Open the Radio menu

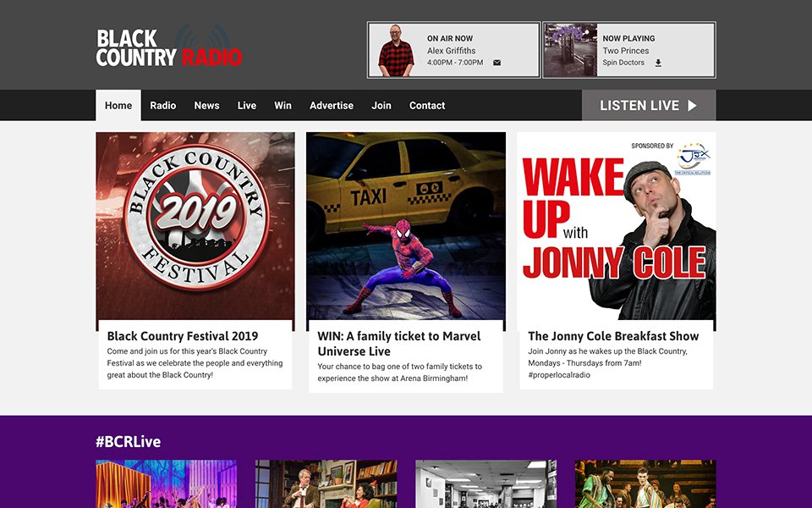(x=163, y=105)
